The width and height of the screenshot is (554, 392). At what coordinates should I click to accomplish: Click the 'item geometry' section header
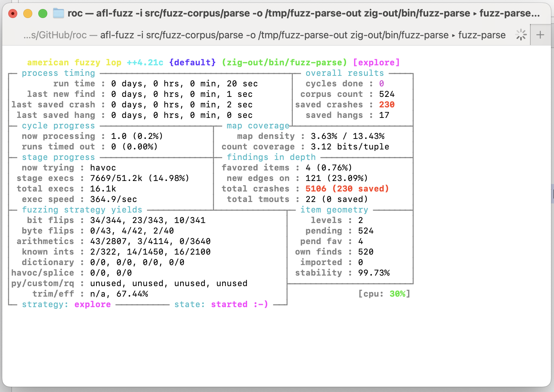(334, 210)
